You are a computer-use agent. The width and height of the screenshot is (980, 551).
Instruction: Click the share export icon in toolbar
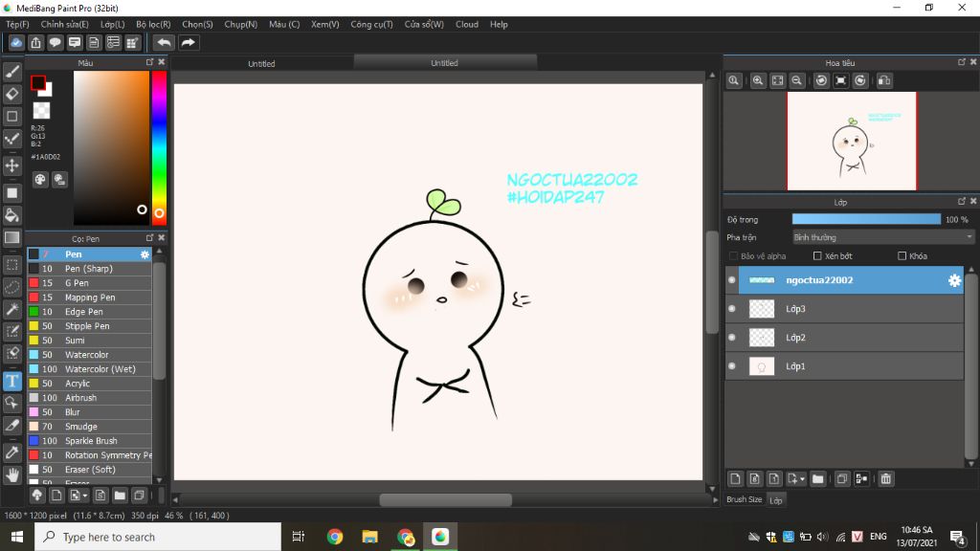coord(35,42)
